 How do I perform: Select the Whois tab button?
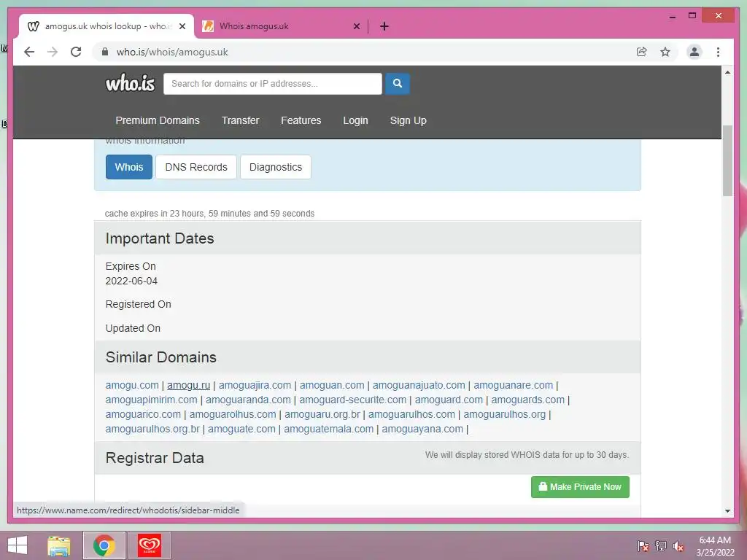[x=129, y=167]
